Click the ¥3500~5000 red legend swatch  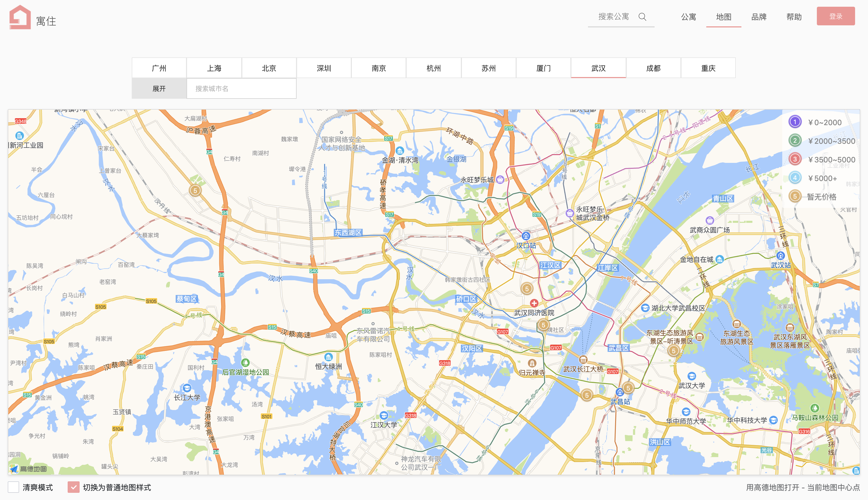tap(795, 159)
